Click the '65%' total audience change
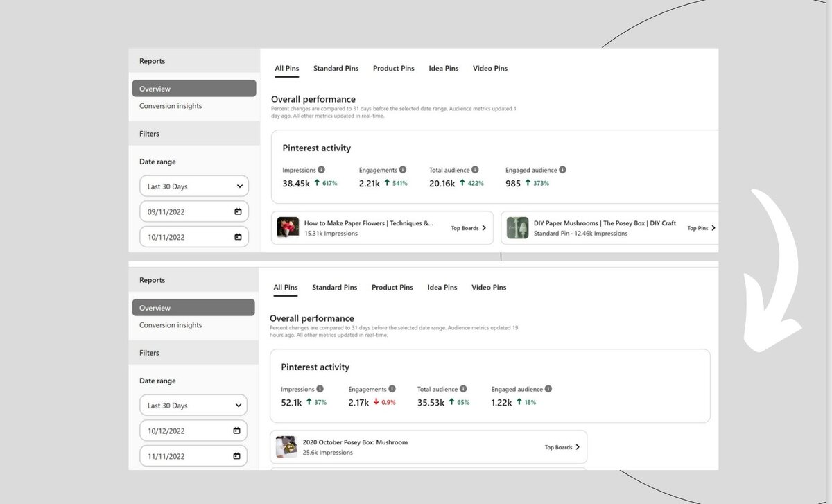Screen dimensions: 832x504 (463, 403)
